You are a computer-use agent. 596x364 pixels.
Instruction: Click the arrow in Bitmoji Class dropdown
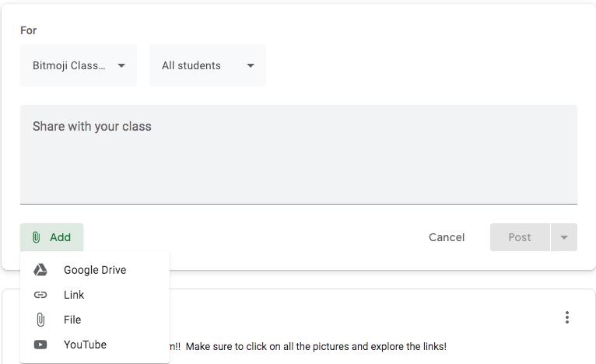pyautogui.click(x=121, y=65)
